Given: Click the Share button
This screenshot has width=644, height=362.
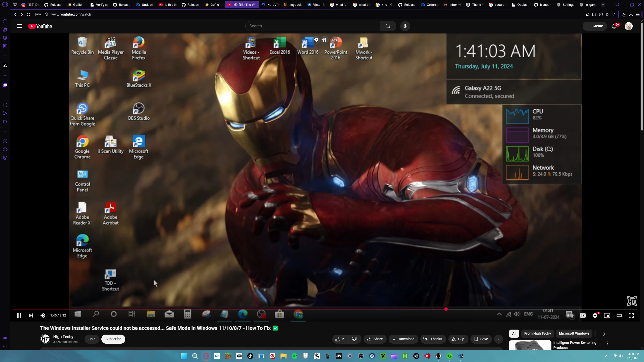Looking at the screenshot, I should point(375,339).
